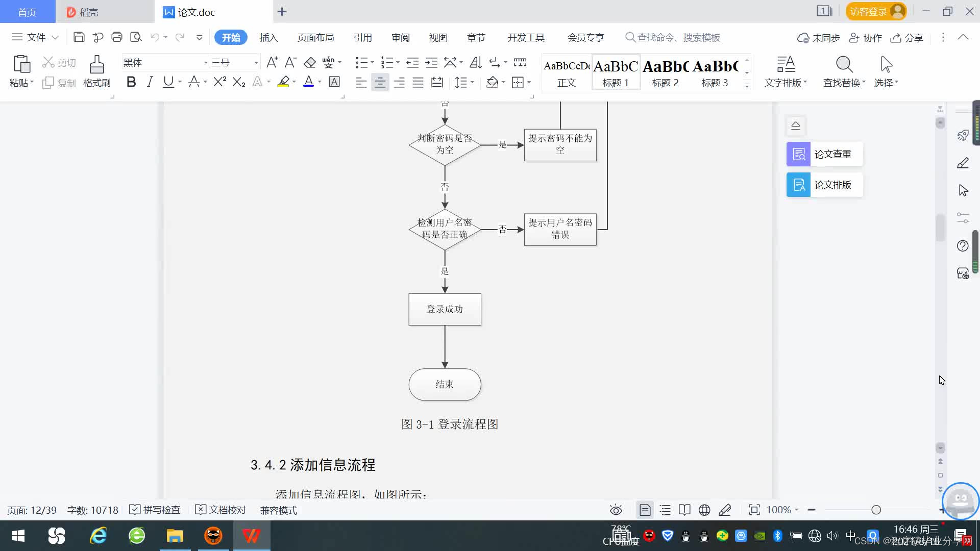Click the Format Painter (格式刷) icon

tap(96, 65)
